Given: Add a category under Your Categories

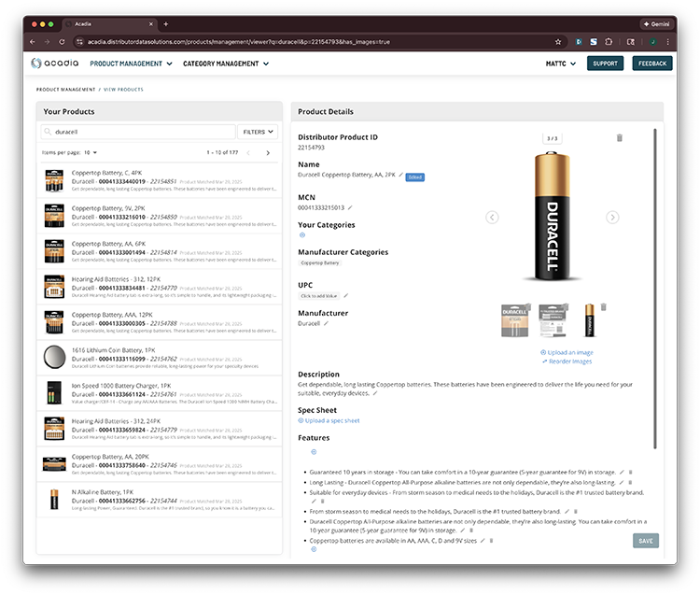Looking at the screenshot, I should [302, 235].
